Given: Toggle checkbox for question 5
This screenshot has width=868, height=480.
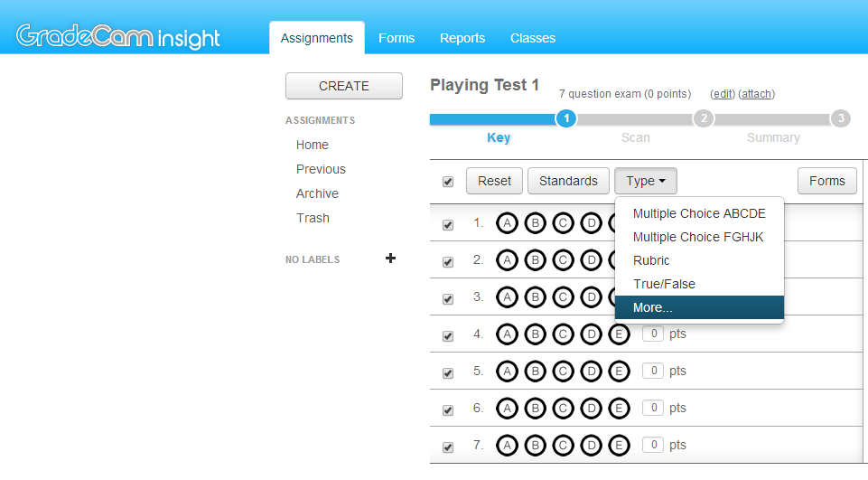Looking at the screenshot, I should [x=448, y=372].
